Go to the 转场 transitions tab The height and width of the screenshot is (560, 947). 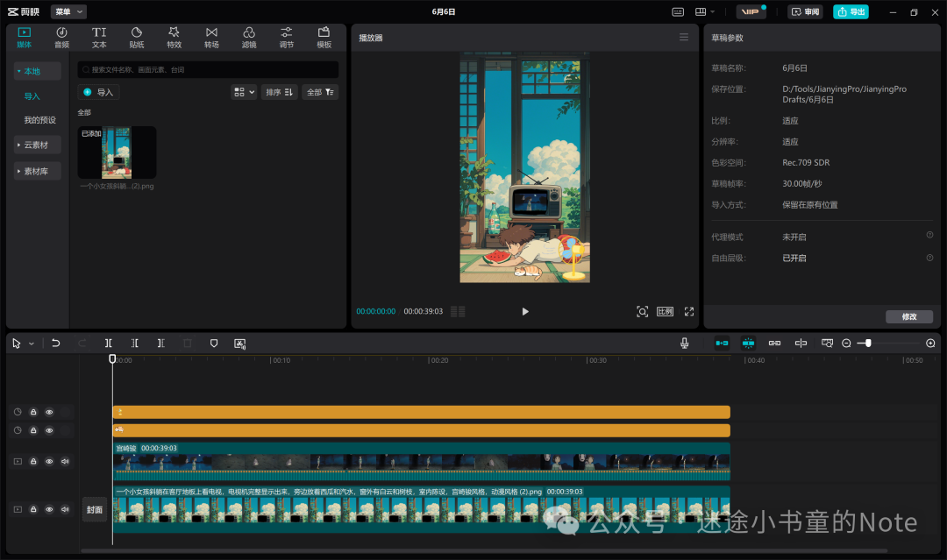pyautogui.click(x=211, y=37)
